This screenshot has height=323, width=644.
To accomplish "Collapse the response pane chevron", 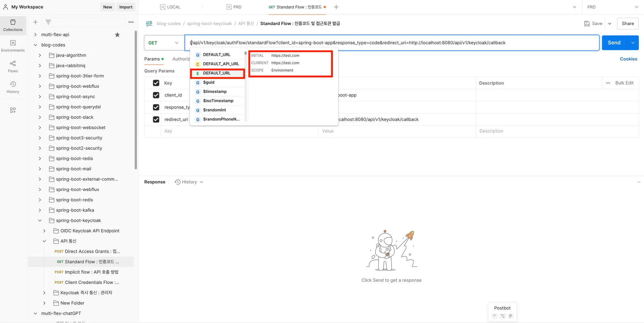I will click(639, 182).
